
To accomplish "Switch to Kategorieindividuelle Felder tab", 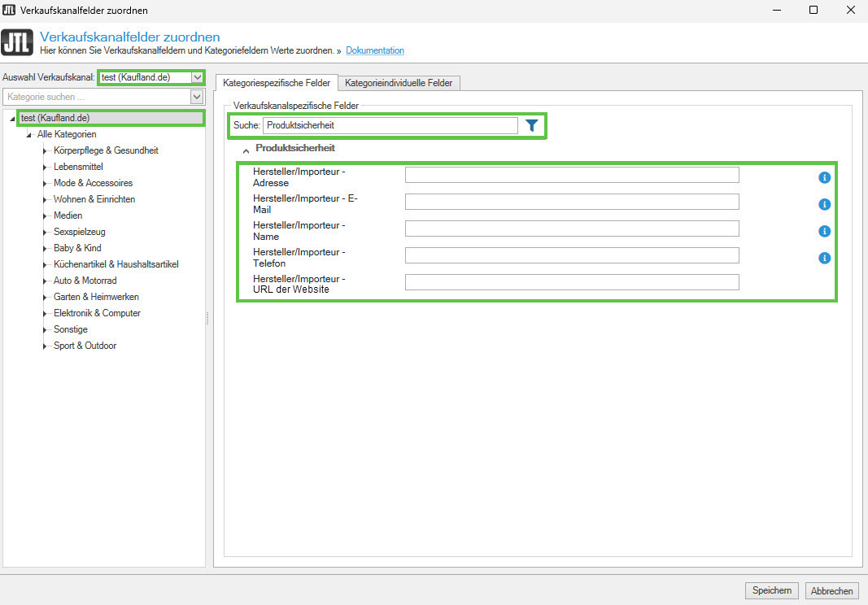I will click(399, 83).
